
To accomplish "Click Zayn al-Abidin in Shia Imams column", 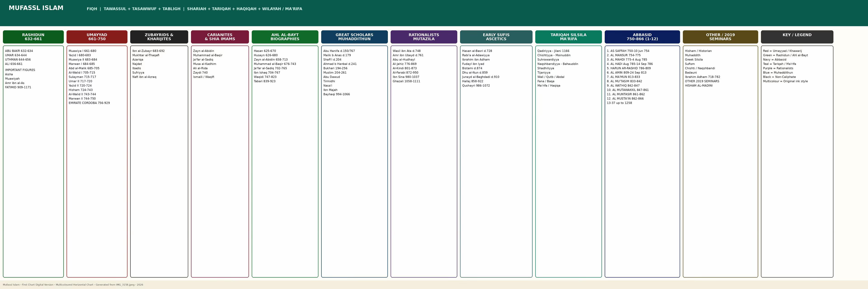I will click(203, 51).
